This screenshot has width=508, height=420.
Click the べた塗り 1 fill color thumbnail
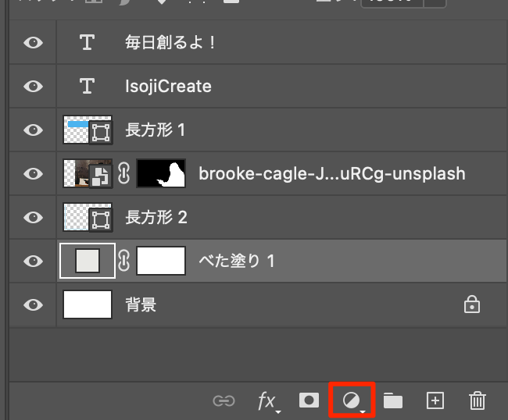tap(87, 262)
